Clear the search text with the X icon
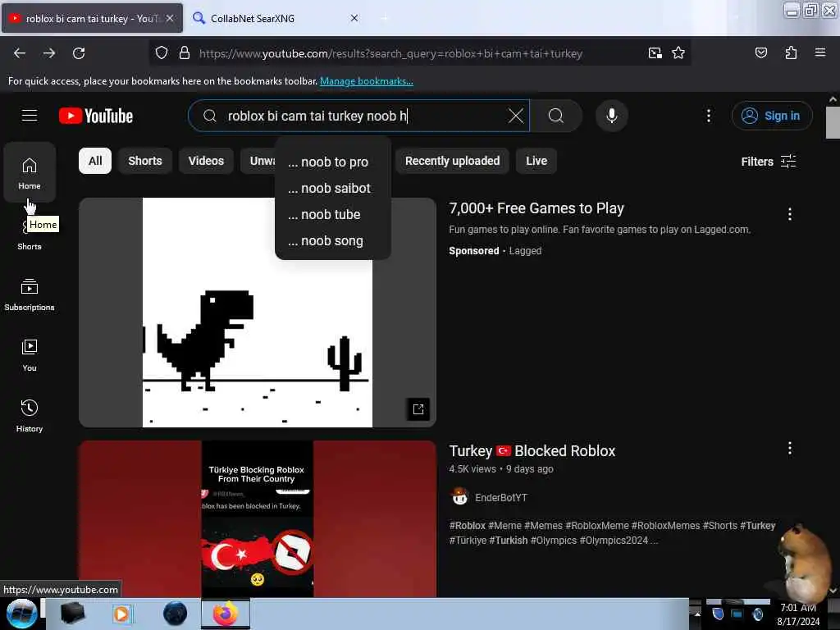Image resolution: width=840 pixels, height=630 pixels. (x=515, y=116)
